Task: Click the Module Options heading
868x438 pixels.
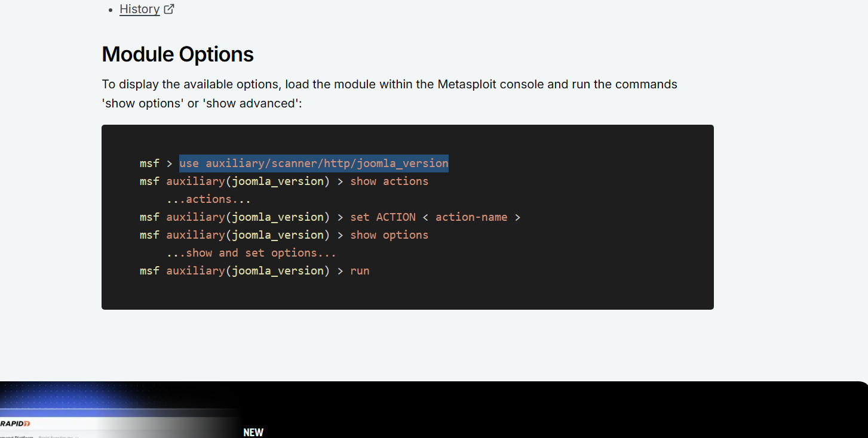Action: [177, 54]
